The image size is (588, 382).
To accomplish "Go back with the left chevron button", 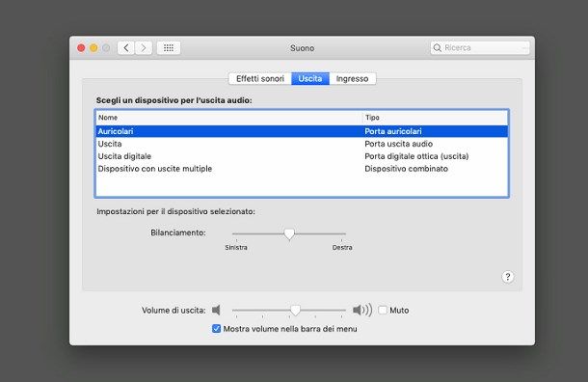I will point(126,48).
